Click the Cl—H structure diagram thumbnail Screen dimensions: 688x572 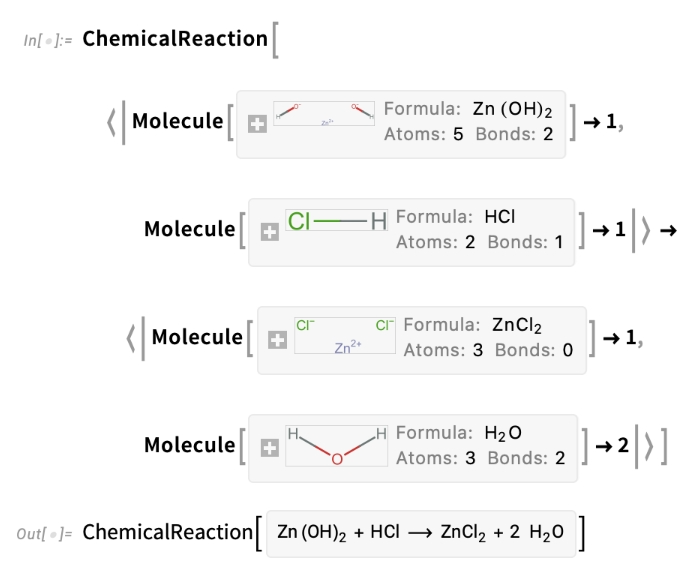[337, 221]
